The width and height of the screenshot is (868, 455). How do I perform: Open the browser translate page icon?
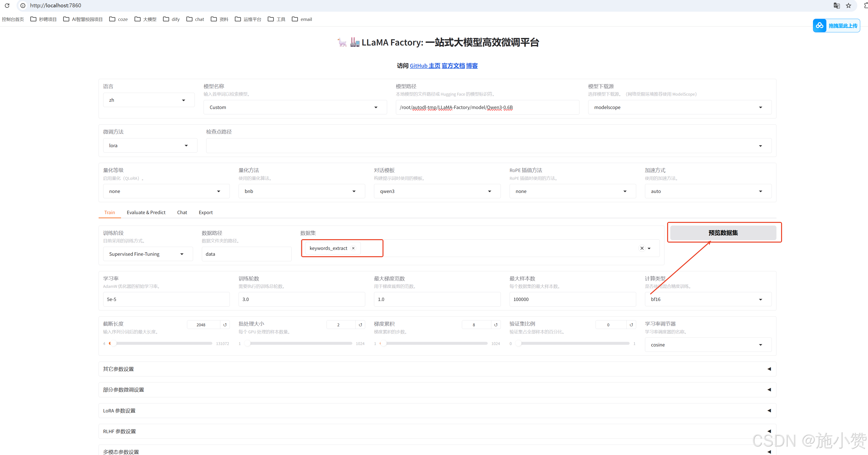(x=836, y=5)
